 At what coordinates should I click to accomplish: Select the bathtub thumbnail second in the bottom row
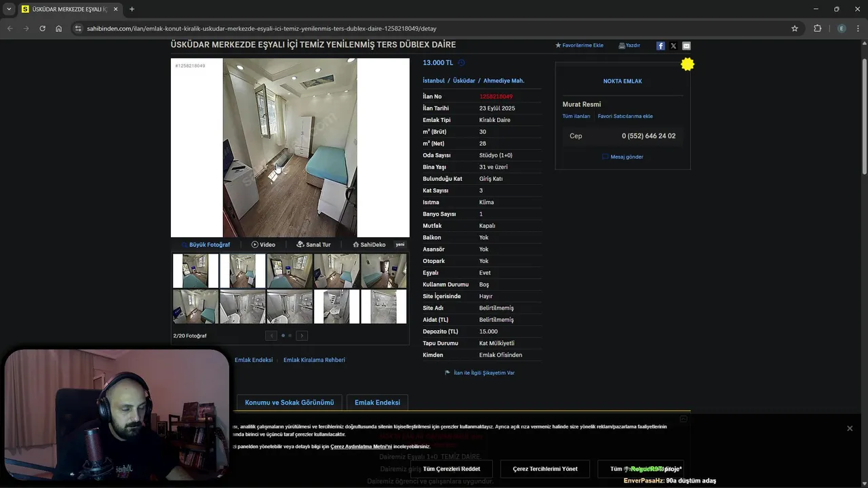pyautogui.click(x=243, y=306)
